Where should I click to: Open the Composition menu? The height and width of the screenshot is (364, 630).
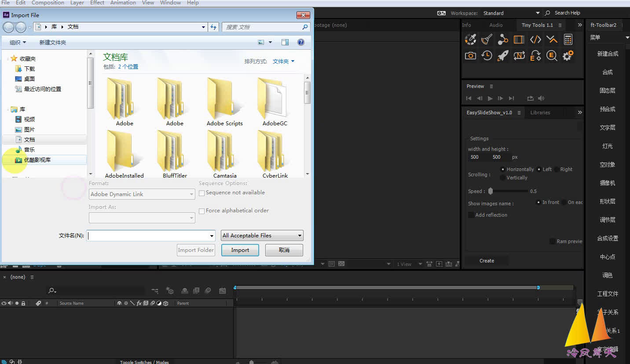[48, 3]
